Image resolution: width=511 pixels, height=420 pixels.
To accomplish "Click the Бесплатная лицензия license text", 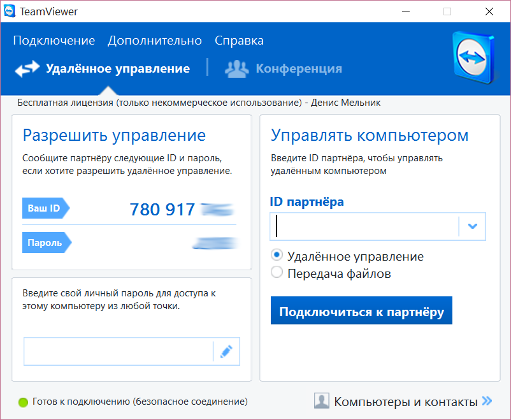I will pos(199,103).
